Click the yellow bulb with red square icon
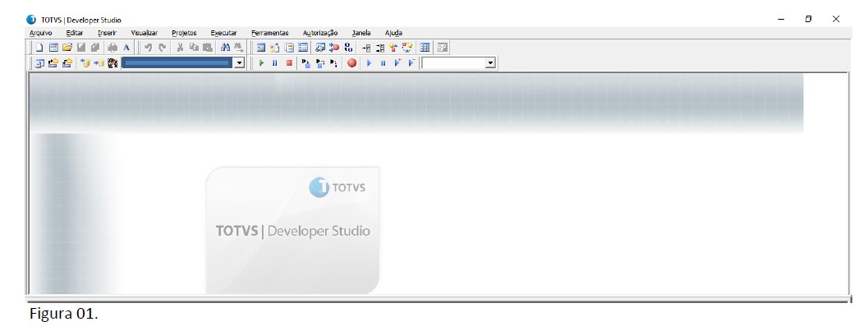The width and height of the screenshot is (868, 331). [393, 48]
